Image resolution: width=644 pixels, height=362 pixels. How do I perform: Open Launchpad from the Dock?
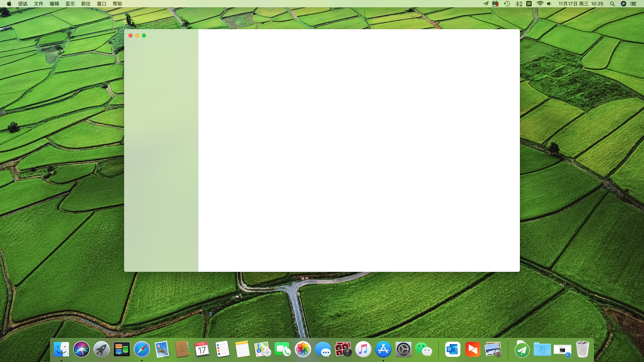pyautogui.click(x=101, y=350)
